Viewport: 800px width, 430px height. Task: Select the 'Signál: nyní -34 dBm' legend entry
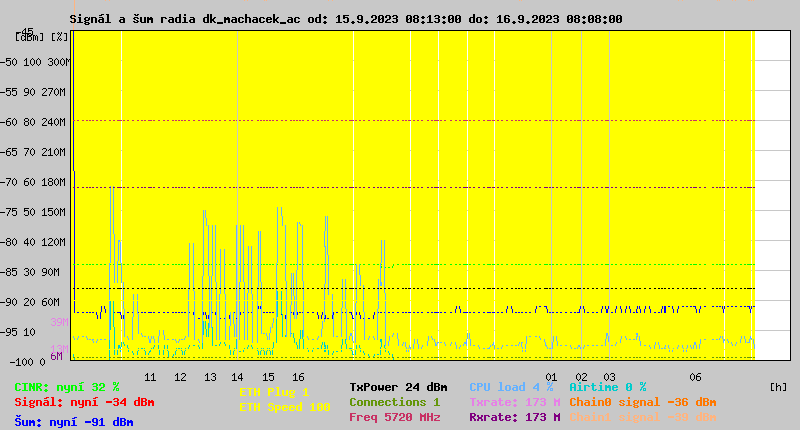(84, 402)
